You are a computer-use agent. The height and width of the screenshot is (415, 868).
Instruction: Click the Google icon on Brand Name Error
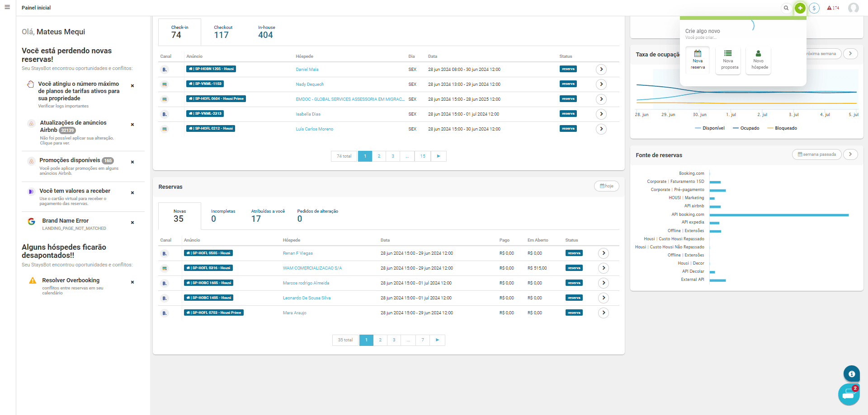(x=31, y=221)
